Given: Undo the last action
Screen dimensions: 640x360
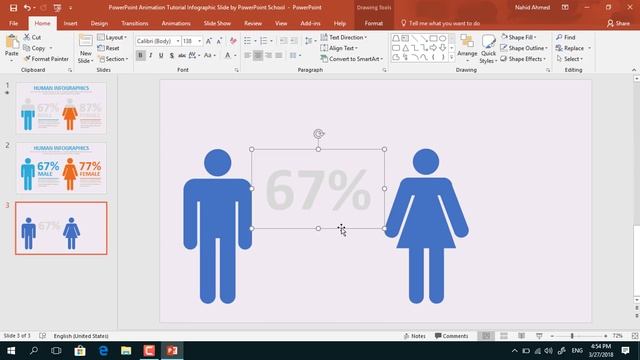Looking at the screenshot, I should coord(27,8).
